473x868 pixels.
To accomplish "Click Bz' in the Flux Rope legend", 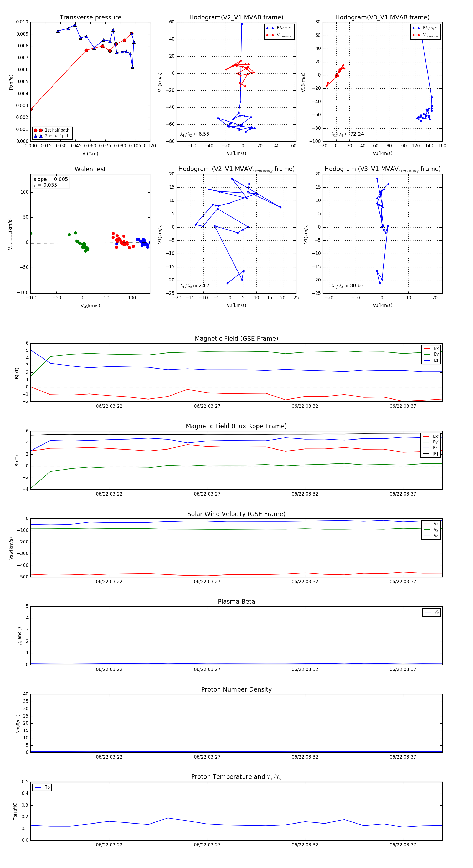I will [x=431, y=448].
